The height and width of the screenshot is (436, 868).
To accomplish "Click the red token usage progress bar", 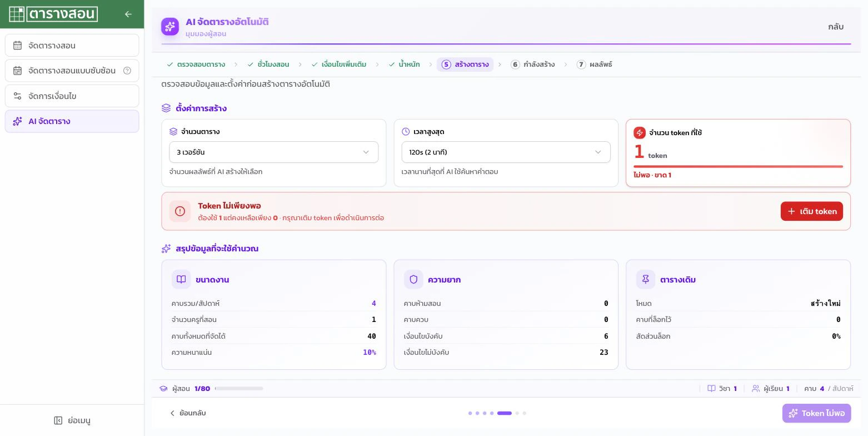I will click(739, 166).
